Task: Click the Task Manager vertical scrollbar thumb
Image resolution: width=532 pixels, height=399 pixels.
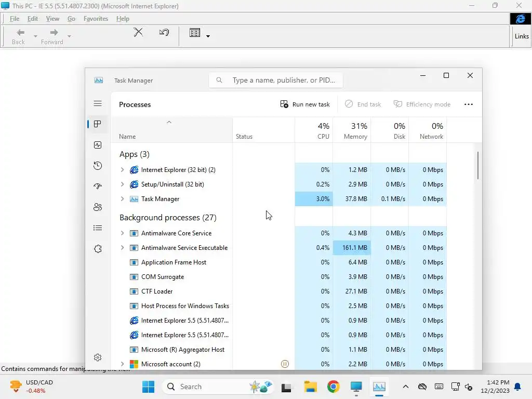Action: pyautogui.click(x=478, y=165)
